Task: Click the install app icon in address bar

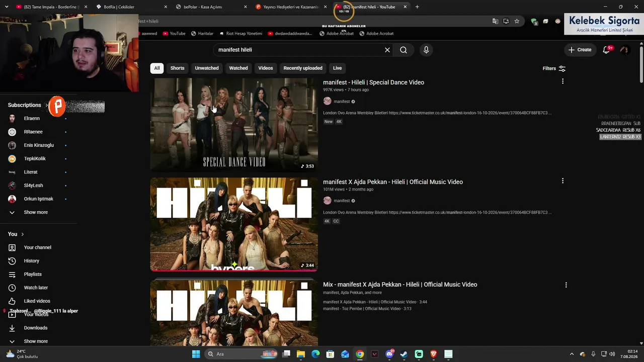Action: pos(506,21)
